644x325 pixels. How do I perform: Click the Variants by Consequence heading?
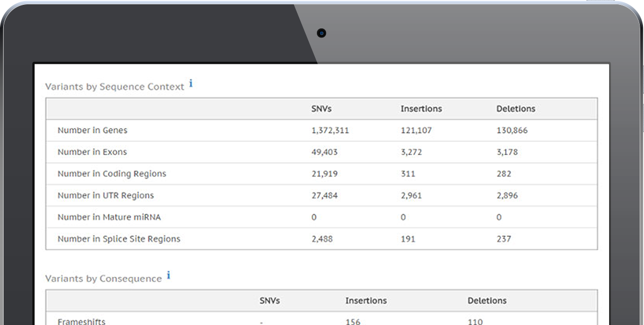[103, 279]
